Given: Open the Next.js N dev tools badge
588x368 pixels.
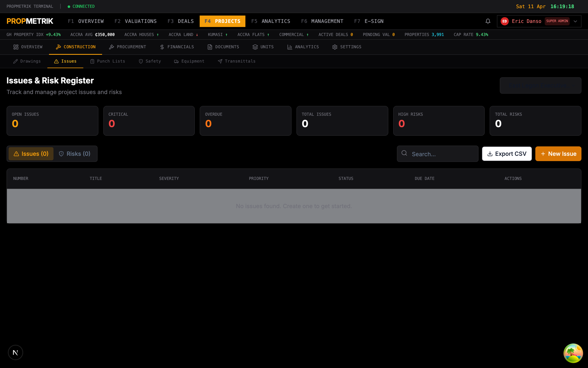Looking at the screenshot, I should coord(15,352).
